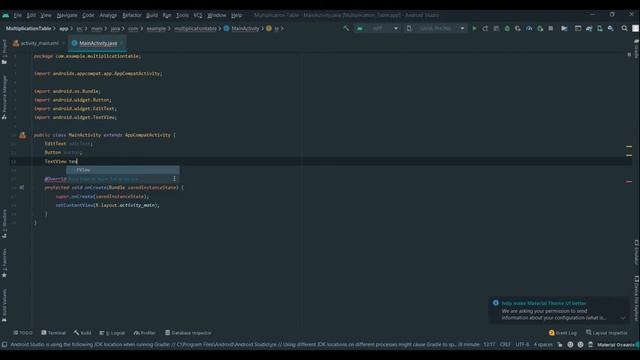
Task: Click Attach Debugger to Android Process icon
Action: click(540, 29)
